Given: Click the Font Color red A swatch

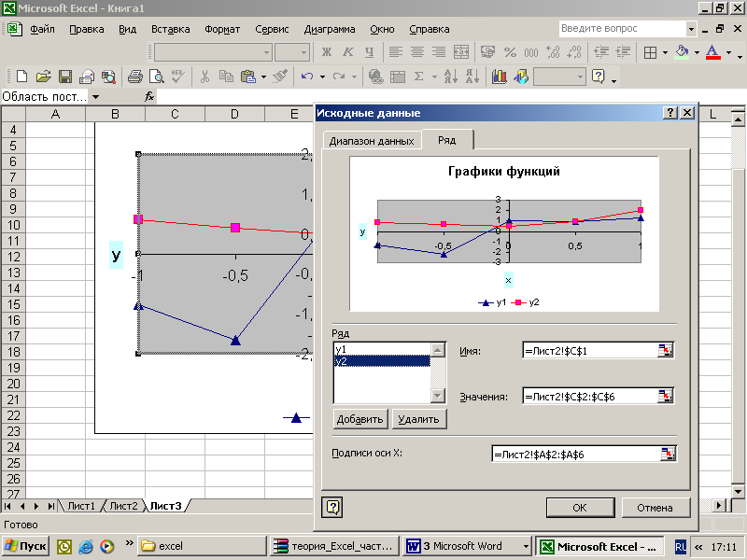Looking at the screenshot, I should point(712,52).
